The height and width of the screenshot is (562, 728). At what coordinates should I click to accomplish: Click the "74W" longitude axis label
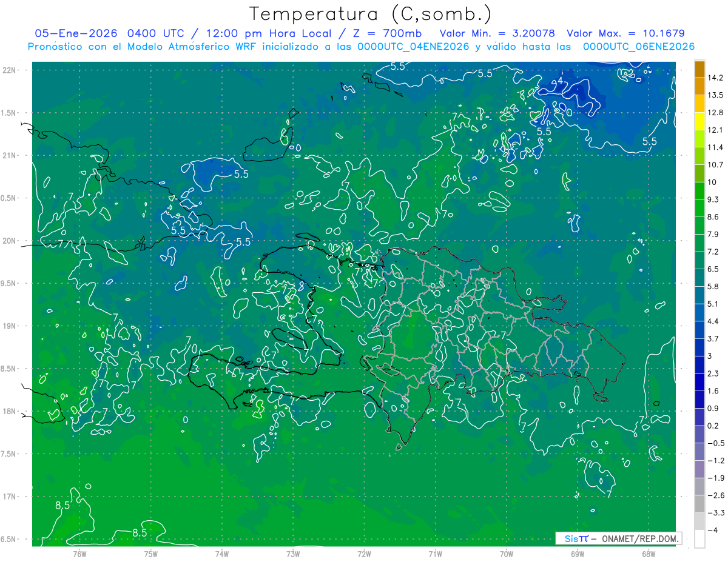(222, 554)
